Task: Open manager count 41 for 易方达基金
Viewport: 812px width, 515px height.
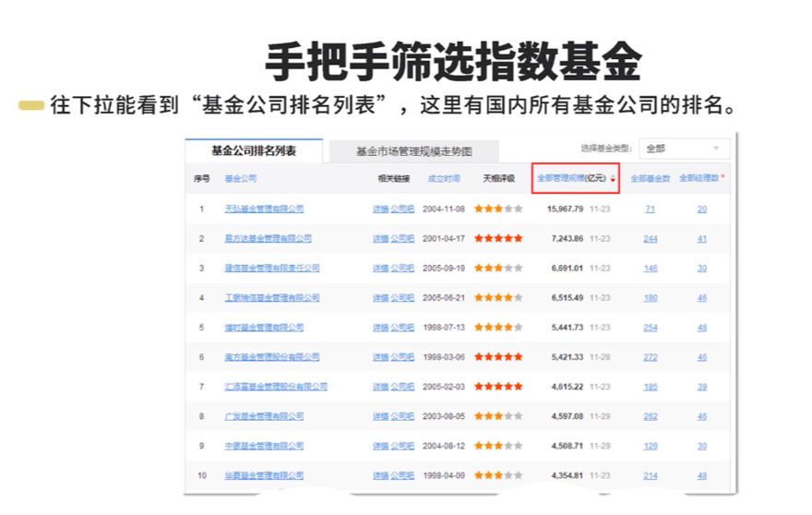Action: click(701, 238)
